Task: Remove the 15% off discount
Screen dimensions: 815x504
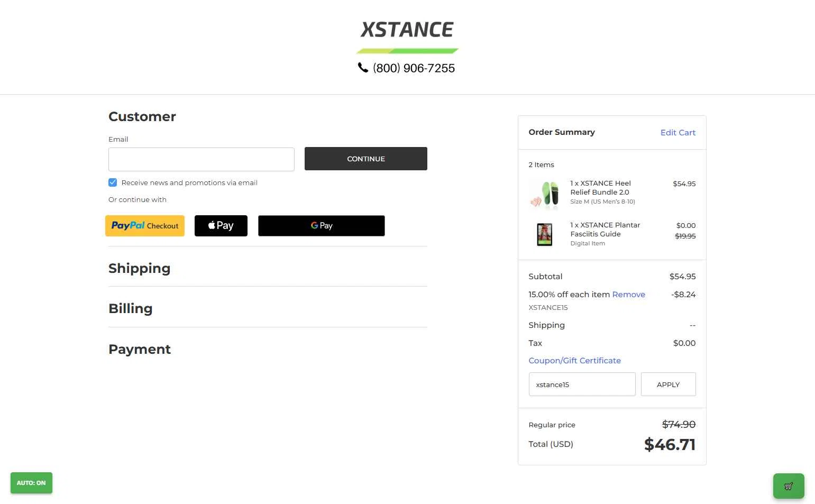Action: coord(629,295)
